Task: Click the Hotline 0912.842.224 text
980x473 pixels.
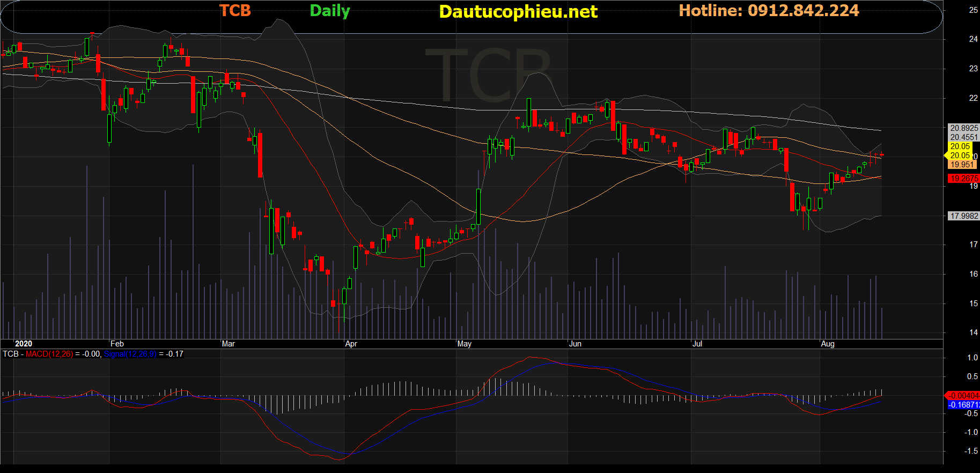Action: pos(769,11)
